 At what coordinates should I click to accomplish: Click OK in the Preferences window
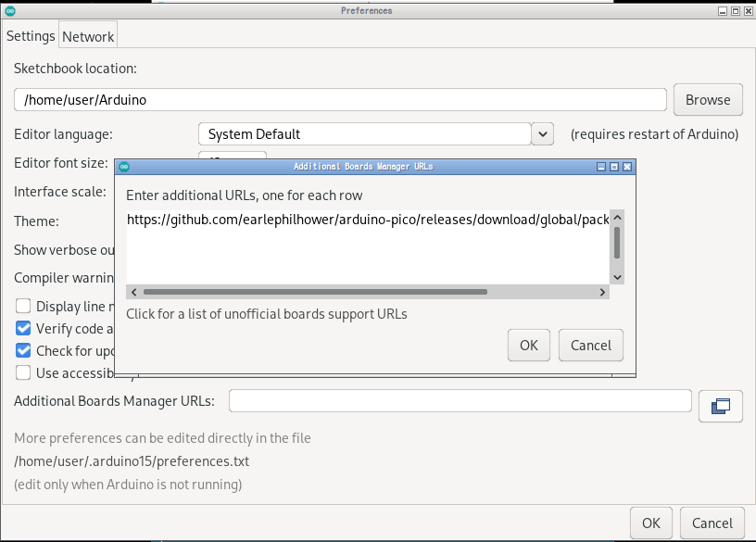click(651, 523)
